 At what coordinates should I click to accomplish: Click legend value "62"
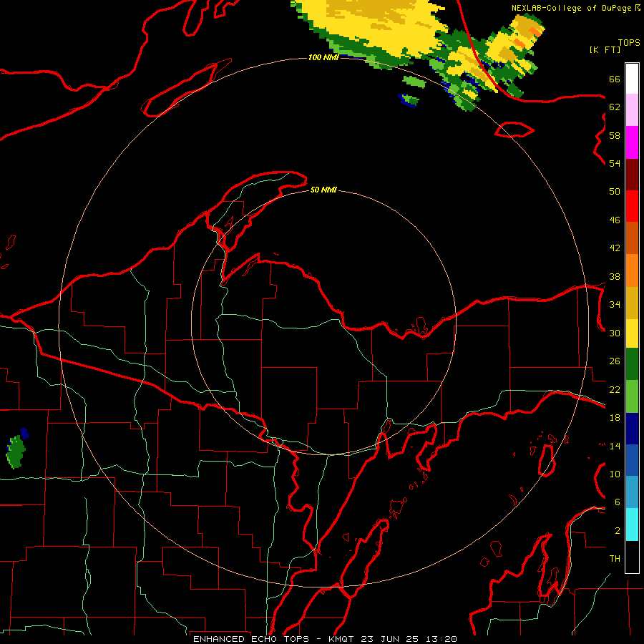coord(615,107)
